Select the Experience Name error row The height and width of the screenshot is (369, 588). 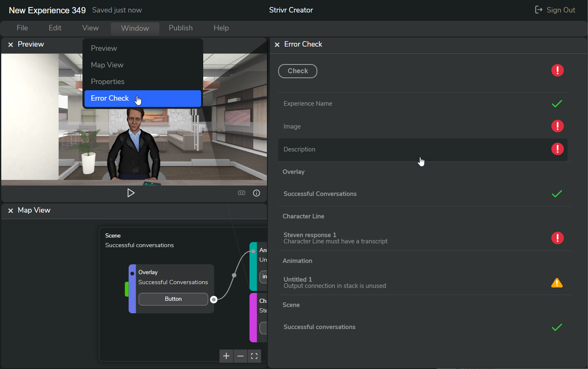tap(423, 104)
